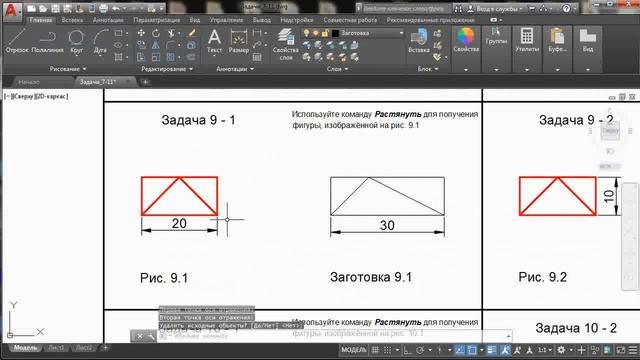Viewport: 640px width, 360px height.
Task: Switch to the Аннотации ribbon tab
Action: [x=108, y=20]
